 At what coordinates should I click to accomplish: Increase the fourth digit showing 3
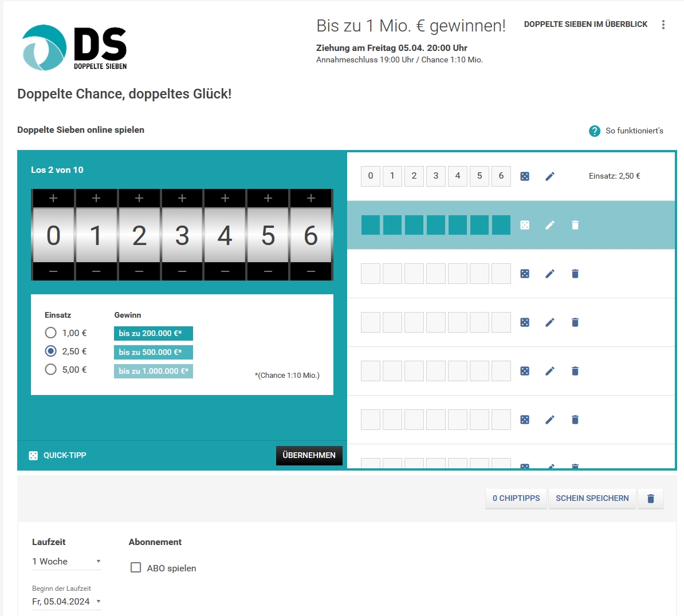(182, 198)
